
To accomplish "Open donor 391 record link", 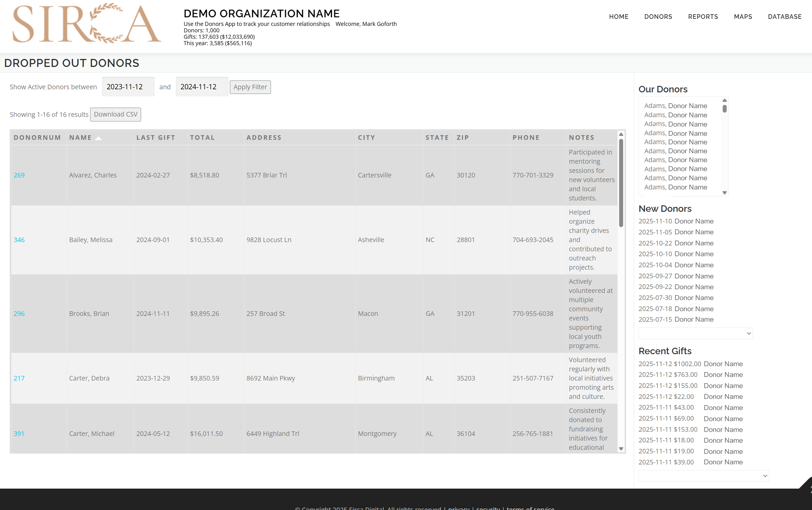I will coord(19,433).
